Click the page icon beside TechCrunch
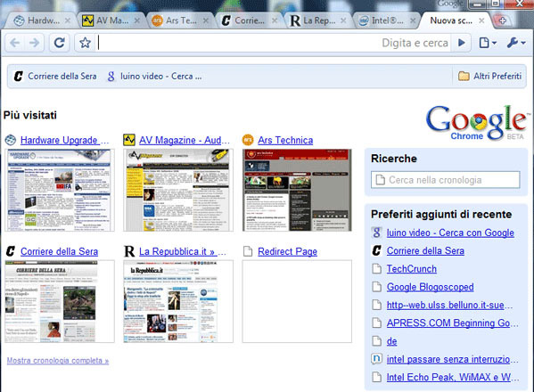534x392 pixels. click(x=376, y=269)
